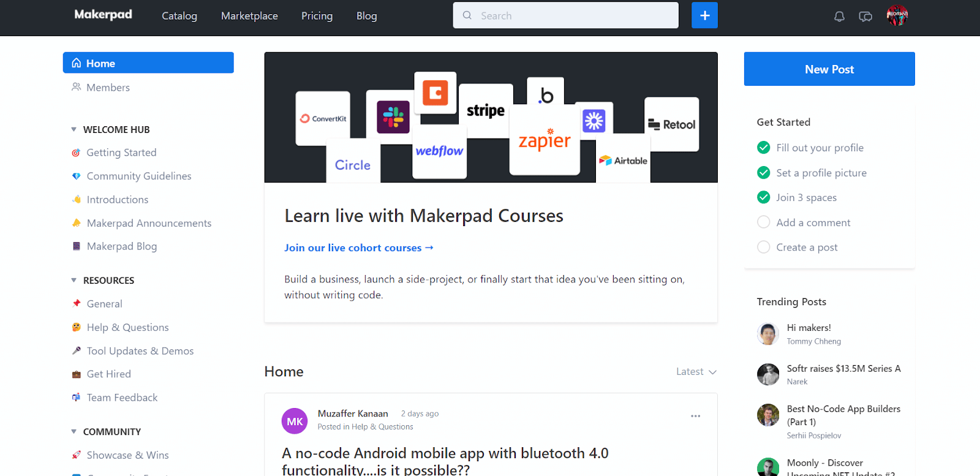
Task: Click the Get Hired briefcase icon
Action: 77,374
